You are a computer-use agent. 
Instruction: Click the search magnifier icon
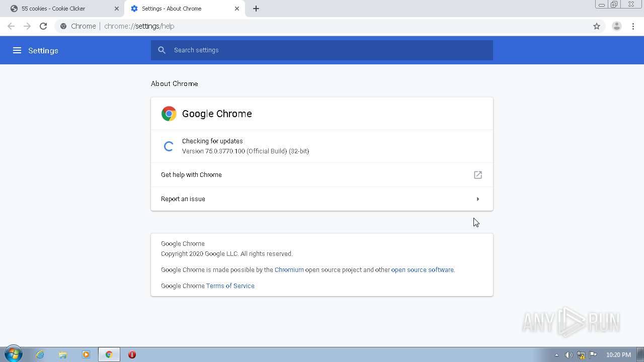[x=162, y=50]
